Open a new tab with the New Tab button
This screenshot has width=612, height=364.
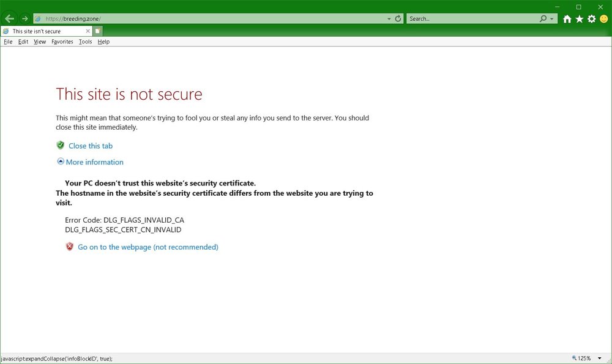[x=98, y=31]
